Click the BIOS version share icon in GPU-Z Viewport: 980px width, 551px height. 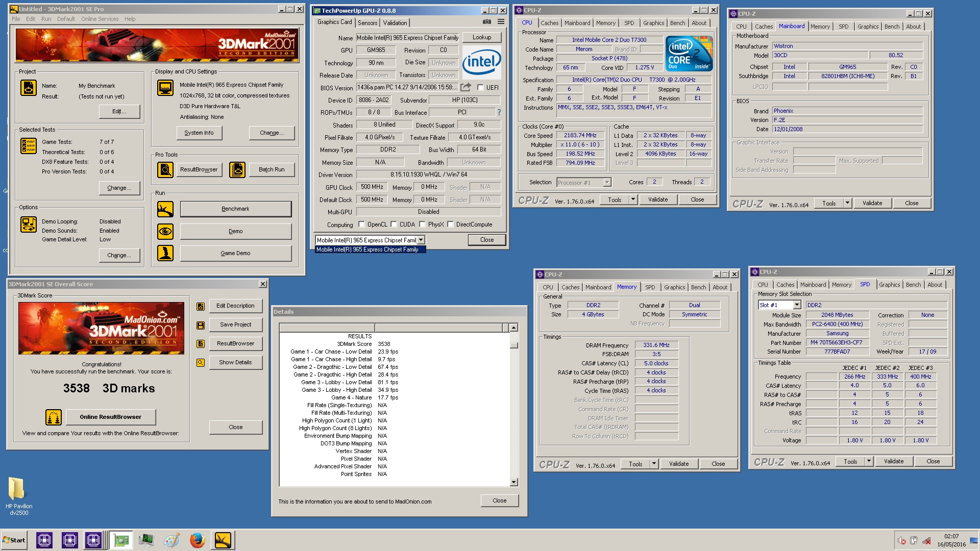pyautogui.click(x=465, y=87)
